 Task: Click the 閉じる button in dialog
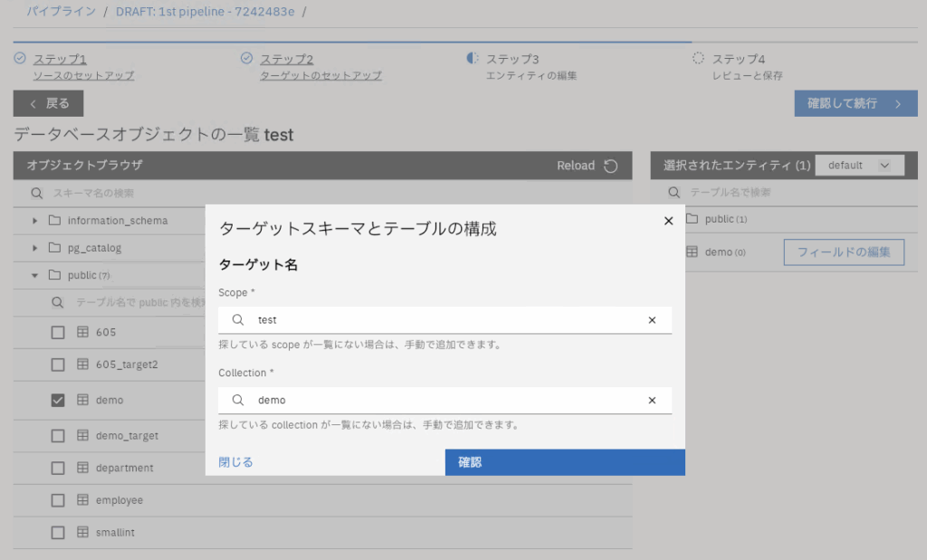click(x=235, y=462)
